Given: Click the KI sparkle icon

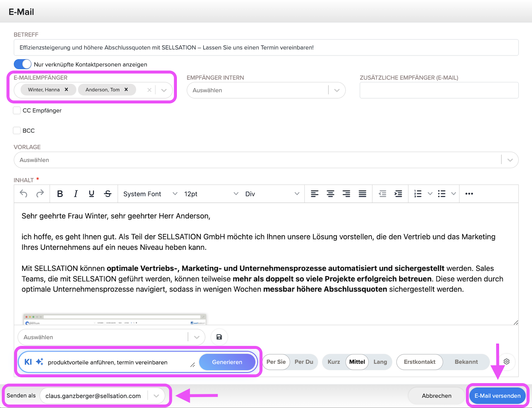Looking at the screenshot, I should tap(40, 362).
